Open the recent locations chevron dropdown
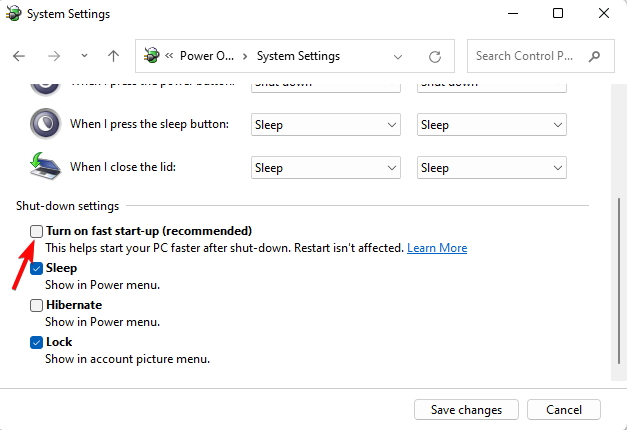Screen dimensions: 627x430 coord(83,56)
